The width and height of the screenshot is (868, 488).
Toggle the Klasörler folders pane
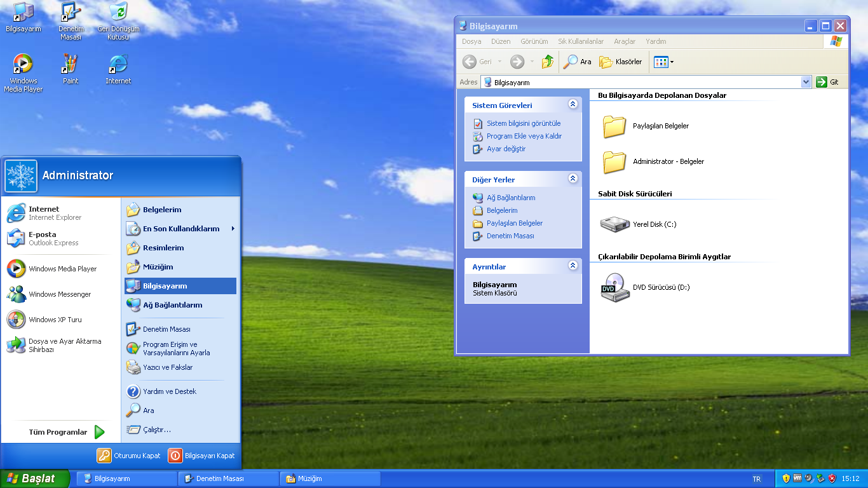coord(621,62)
